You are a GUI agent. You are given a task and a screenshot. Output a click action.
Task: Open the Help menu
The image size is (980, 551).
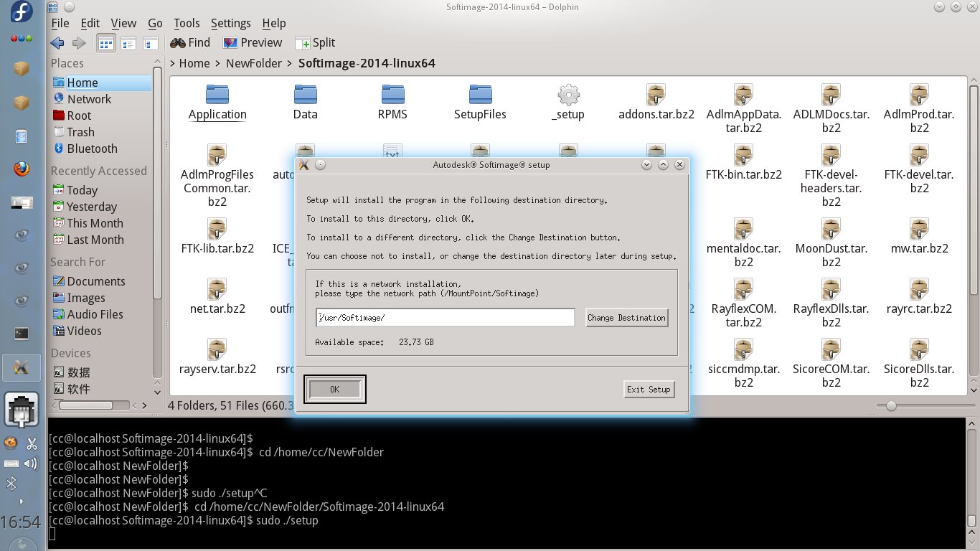tap(273, 23)
